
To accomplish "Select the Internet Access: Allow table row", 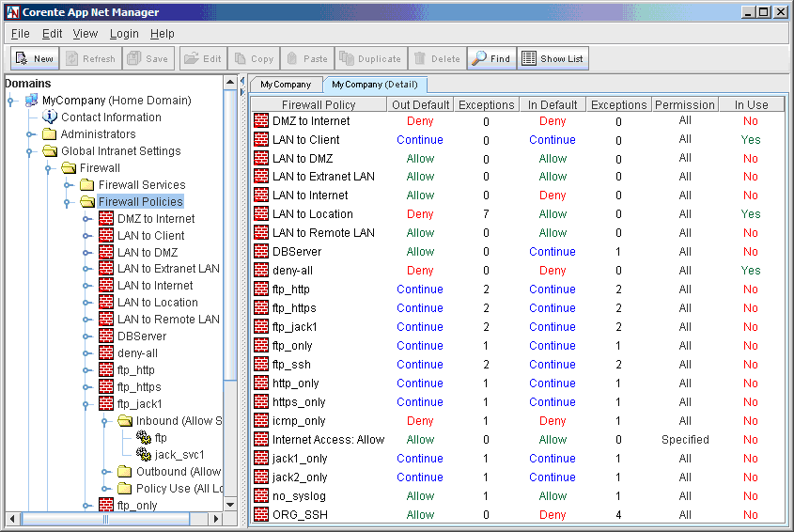I will pyautogui.click(x=518, y=439).
